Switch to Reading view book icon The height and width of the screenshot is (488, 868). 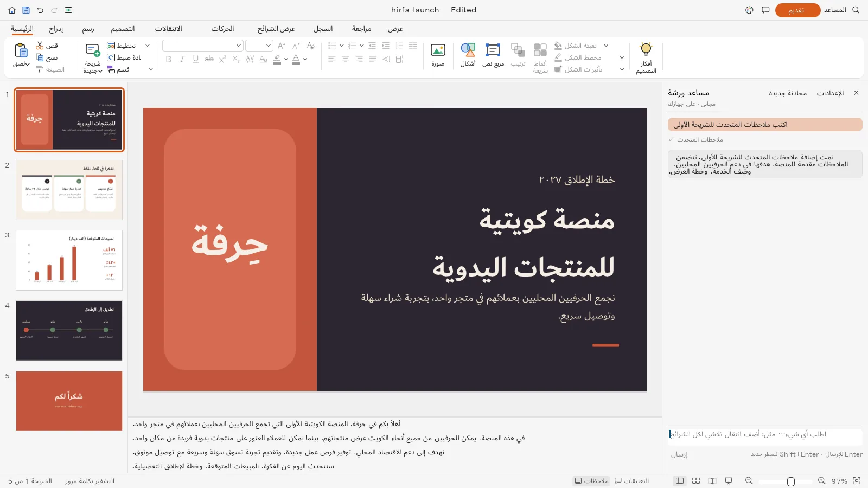(712, 481)
